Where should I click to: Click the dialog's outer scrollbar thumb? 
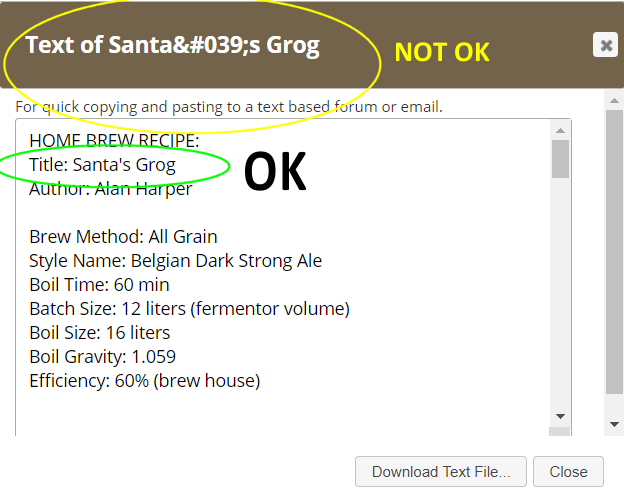(x=614, y=250)
